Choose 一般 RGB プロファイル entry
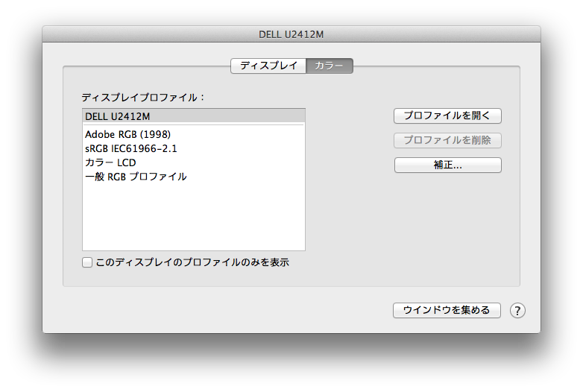583x392 pixels. point(194,177)
